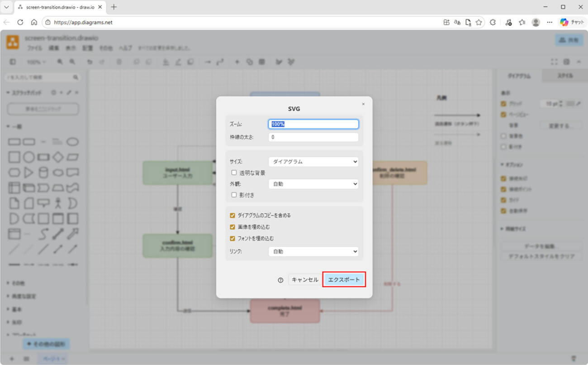Check the 影付き checkbox in the dialog
Screen dimensions: 588x365
(233, 195)
